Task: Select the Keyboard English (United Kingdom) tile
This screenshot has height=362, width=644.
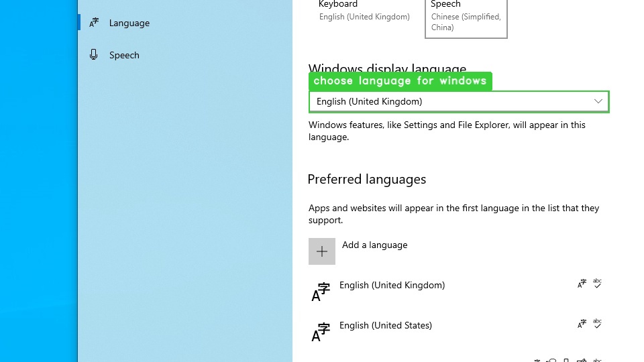Action: click(x=364, y=11)
